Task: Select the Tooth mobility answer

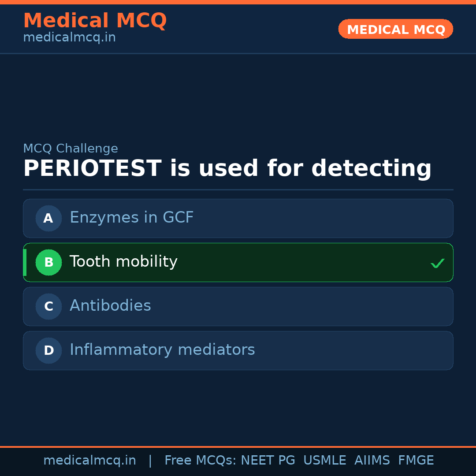Action: coord(123,262)
